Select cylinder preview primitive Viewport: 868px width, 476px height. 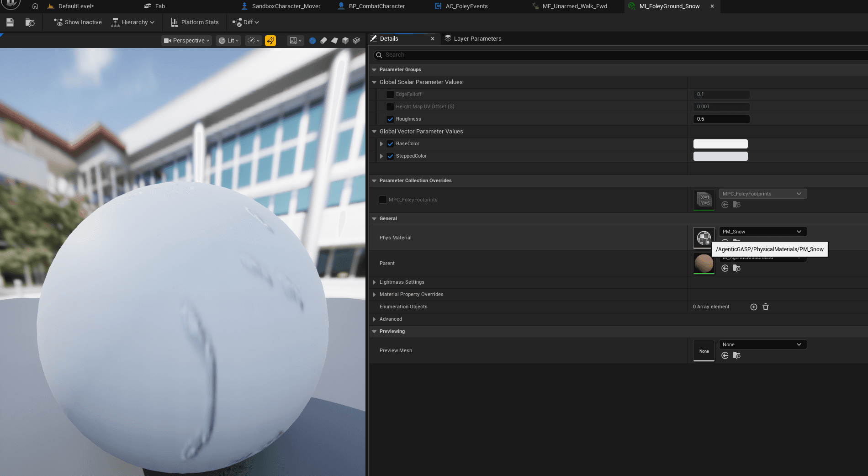pos(323,41)
